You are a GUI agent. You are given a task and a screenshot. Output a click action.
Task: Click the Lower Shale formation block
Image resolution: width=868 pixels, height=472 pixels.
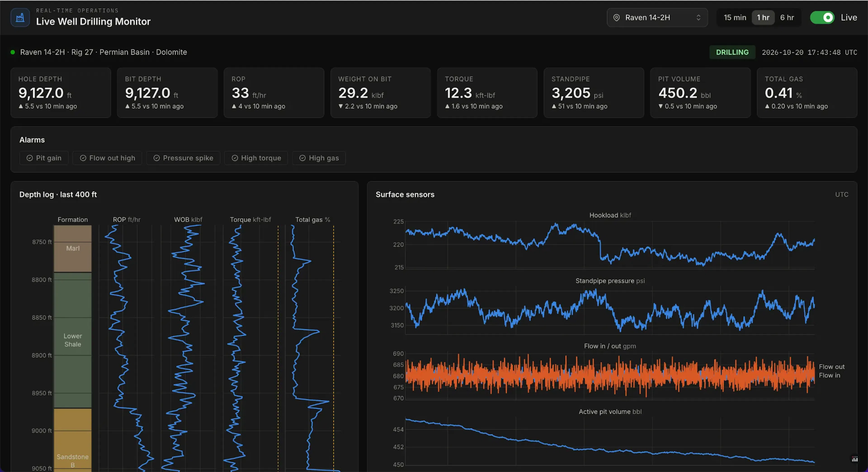coord(73,340)
